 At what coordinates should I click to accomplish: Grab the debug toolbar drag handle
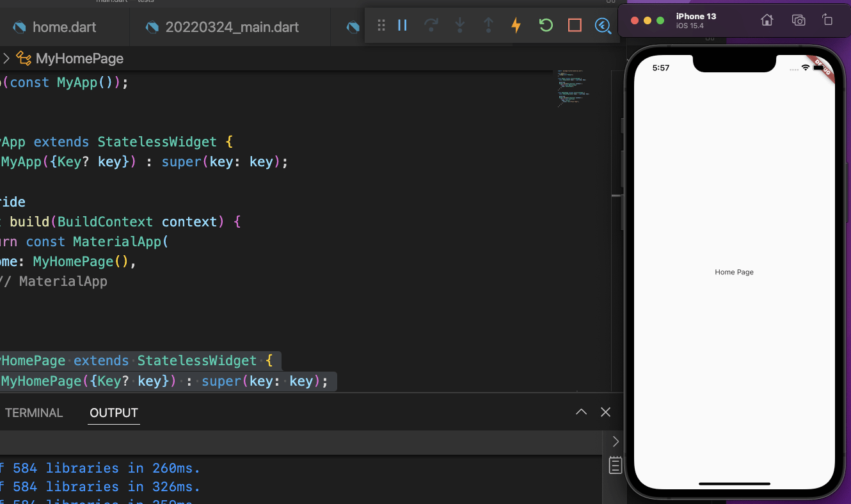click(x=381, y=26)
